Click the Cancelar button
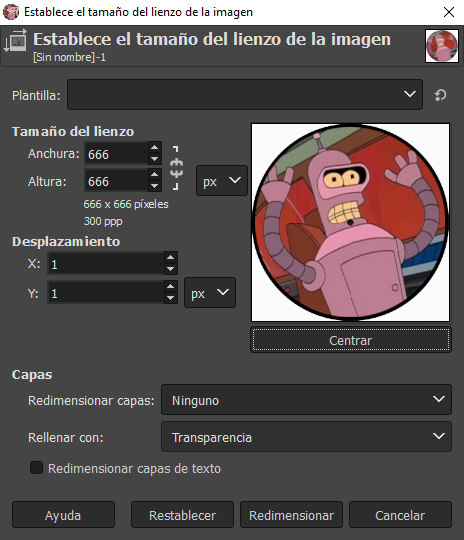This screenshot has width=464, height=540. (x=400, y=515)
